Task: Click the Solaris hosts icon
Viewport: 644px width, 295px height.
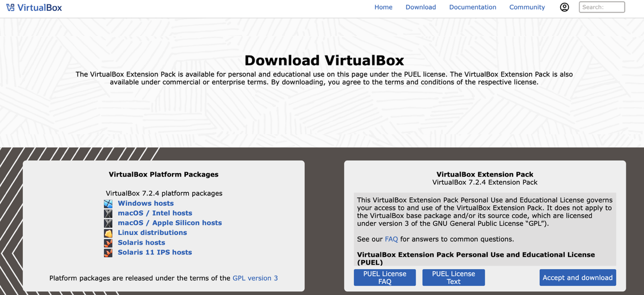Action: click(x=108, y=243)
